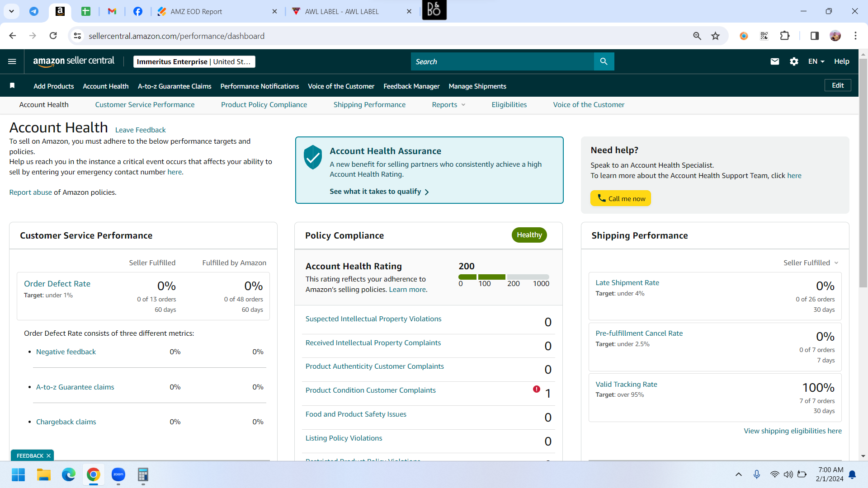Image resolution: width=868 pixels, height=488 pixels.
Task: Click the Amazon Seller Central logo
Action: click(74, 61)
